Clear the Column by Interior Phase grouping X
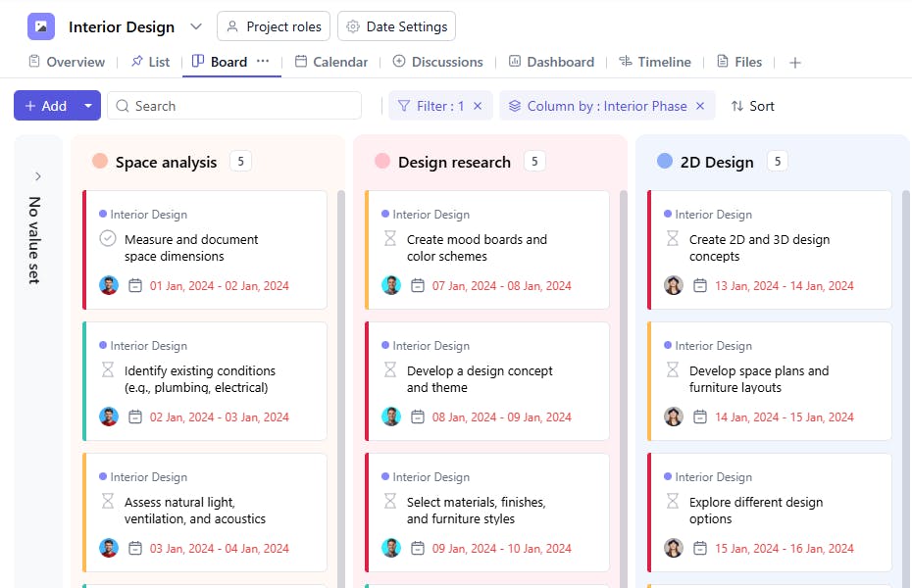The image size is (912, 588). 700,106
